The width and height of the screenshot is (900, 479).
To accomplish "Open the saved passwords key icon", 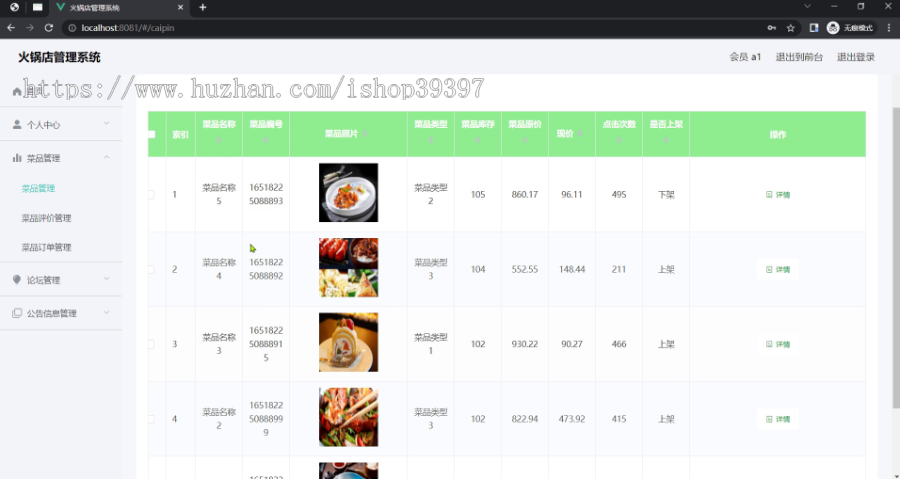I will point(772,28).
